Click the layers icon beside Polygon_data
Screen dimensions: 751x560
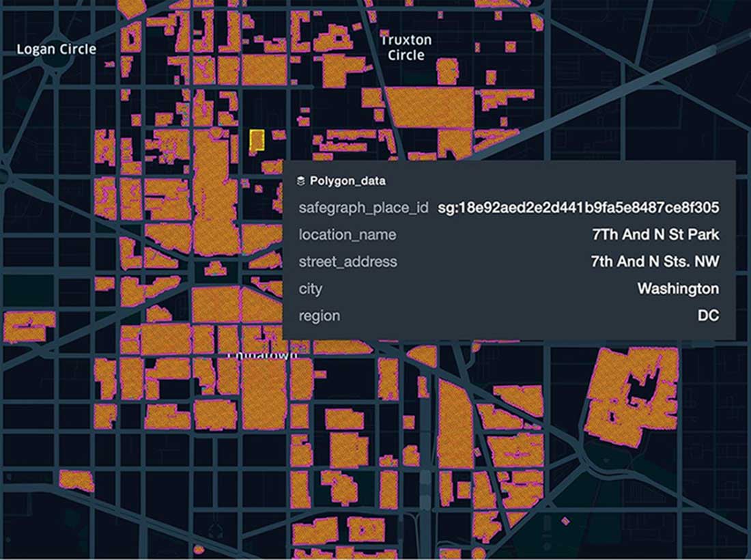coord(300,181)
